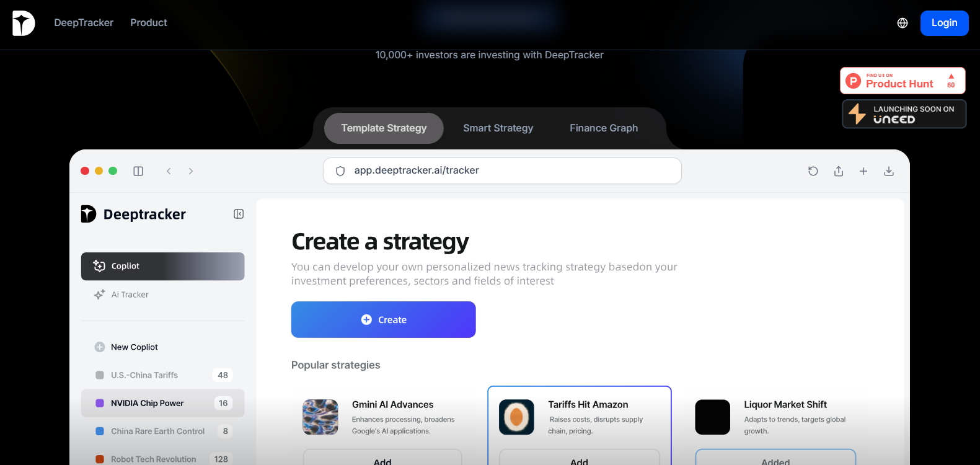Click the browser download icon
The image size is (980, 465).
click(889, 171)
